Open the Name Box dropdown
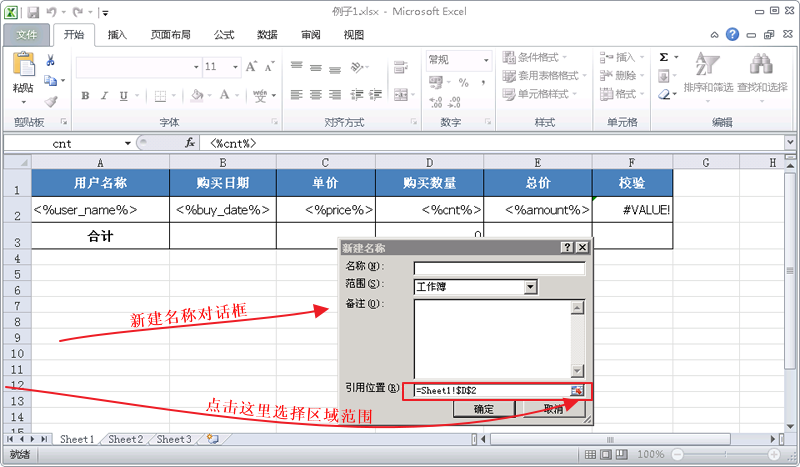The height and width of the screenshot is (467, 800). 128,143
